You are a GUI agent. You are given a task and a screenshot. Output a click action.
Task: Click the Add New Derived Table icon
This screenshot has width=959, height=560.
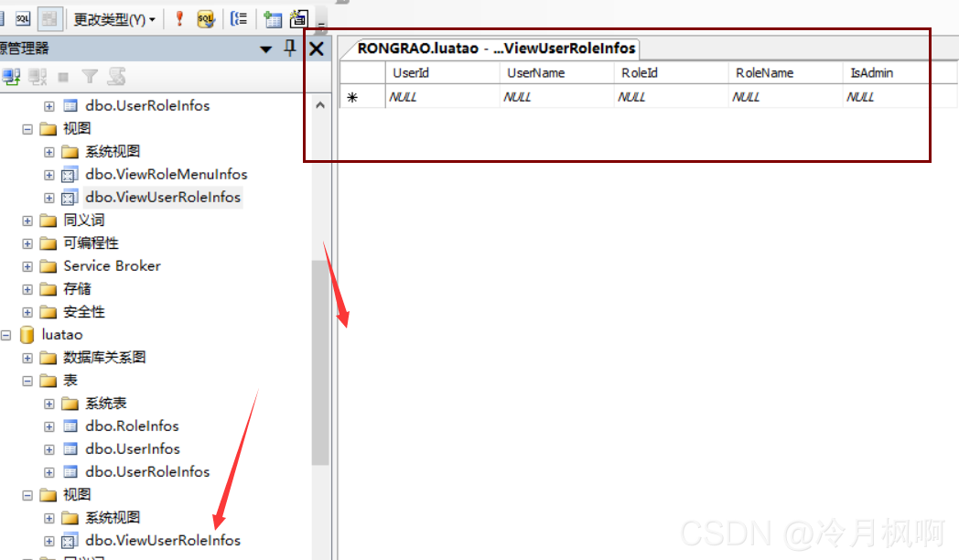click(x=298, y=19)
